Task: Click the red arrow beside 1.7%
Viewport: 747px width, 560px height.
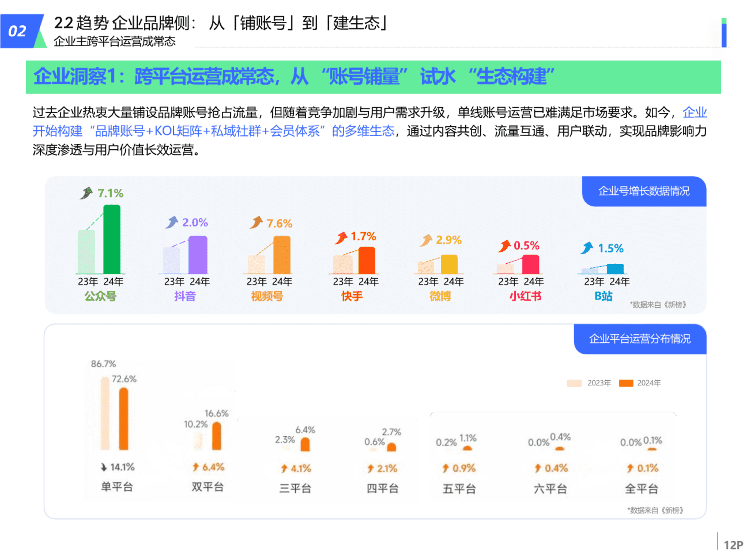Action: tap(341, 237)
